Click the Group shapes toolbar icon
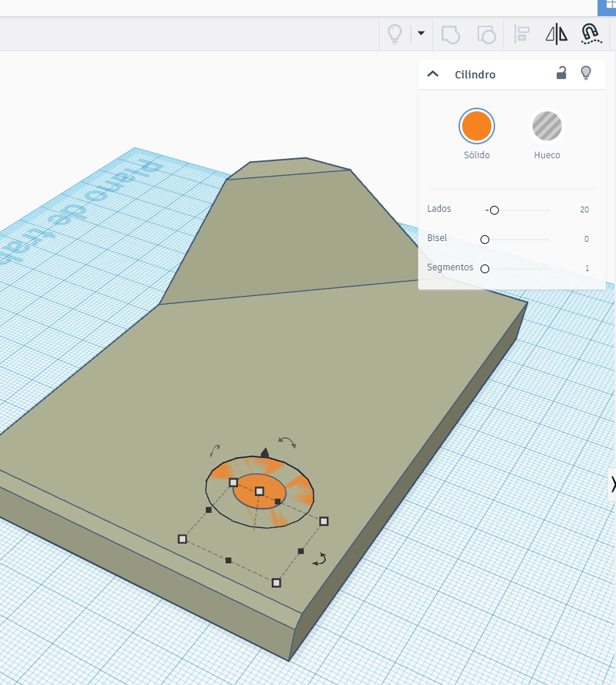 click(450, 34)
